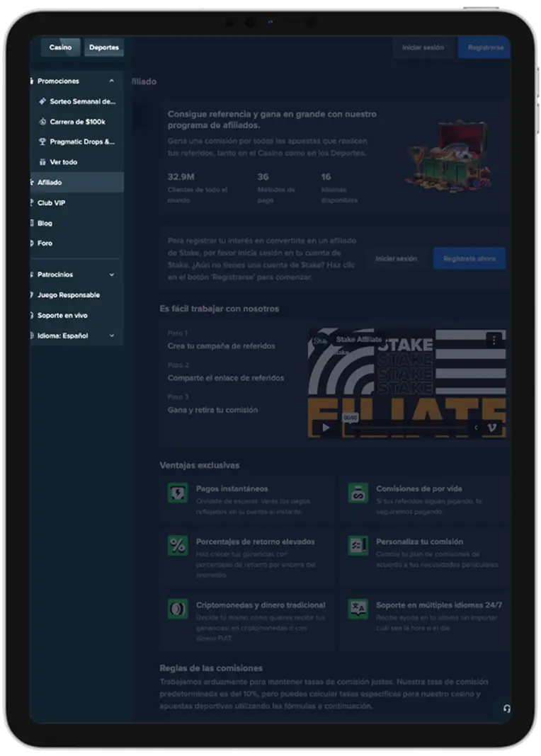Viewport: 541px width, 756px height.
Task: Click the "Pagos instantáneos" card title
Action: 232,488
